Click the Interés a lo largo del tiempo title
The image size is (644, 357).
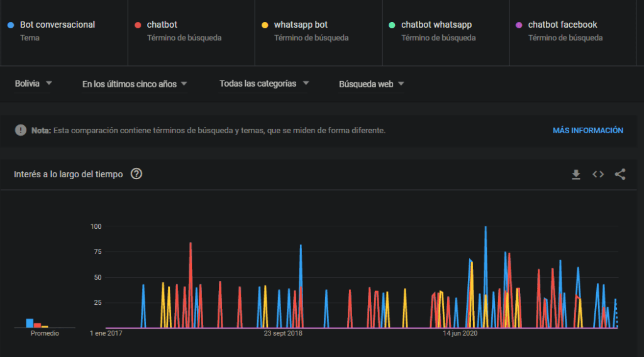click(68, 174)
